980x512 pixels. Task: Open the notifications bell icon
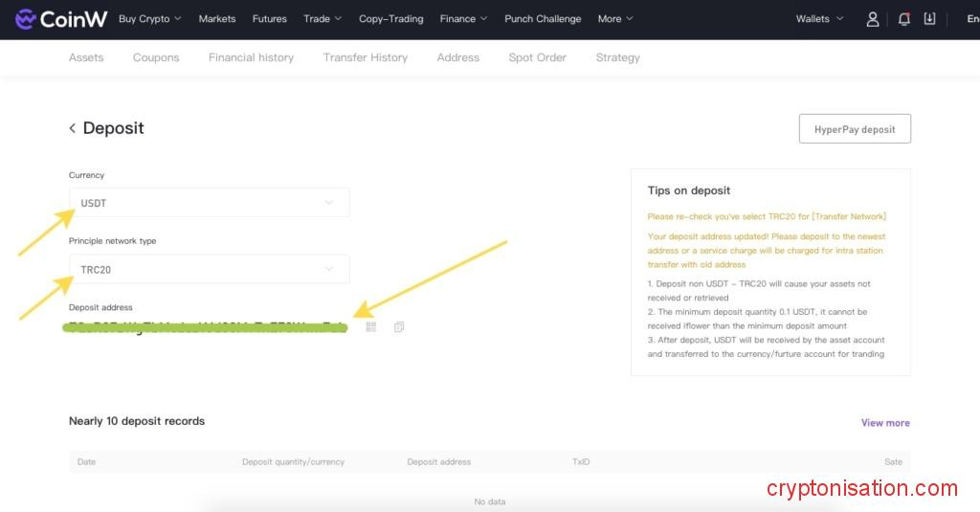(x=903, y=19)
